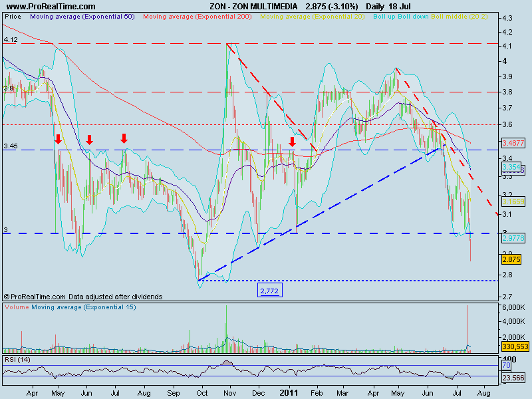Screen dimensions: 532x399
Task: Click the 330,553 volume value box
Action: pyautogui.click(x=515, y=346)
